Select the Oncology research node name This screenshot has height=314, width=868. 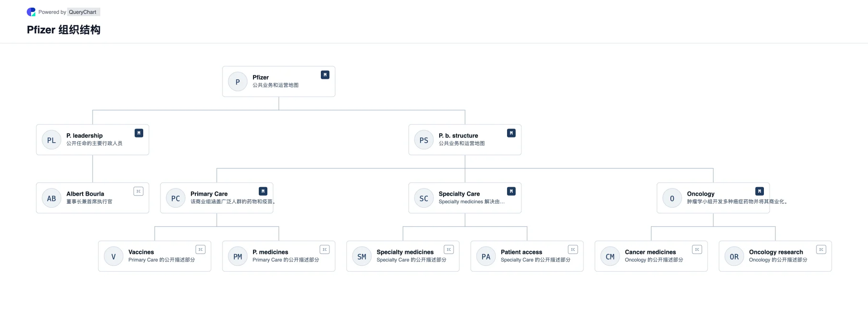click(776, 252)
